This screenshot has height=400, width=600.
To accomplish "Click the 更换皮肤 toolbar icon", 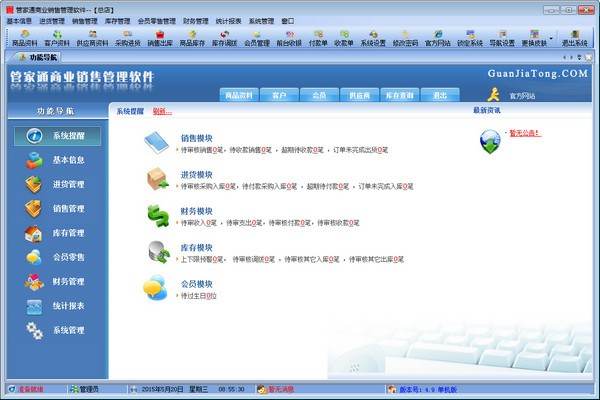I will pos(534,39).
